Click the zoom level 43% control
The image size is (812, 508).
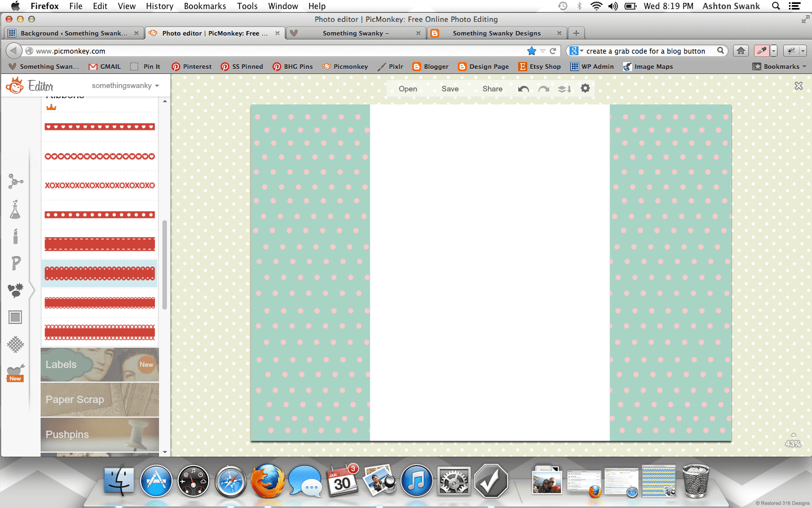coord(793,444)
